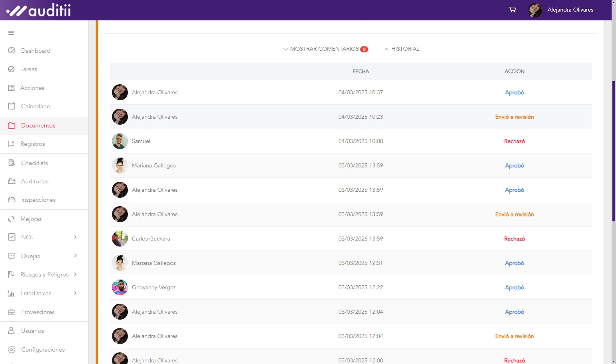Click the Configuraciones gear icon

[x=12, y=350]
